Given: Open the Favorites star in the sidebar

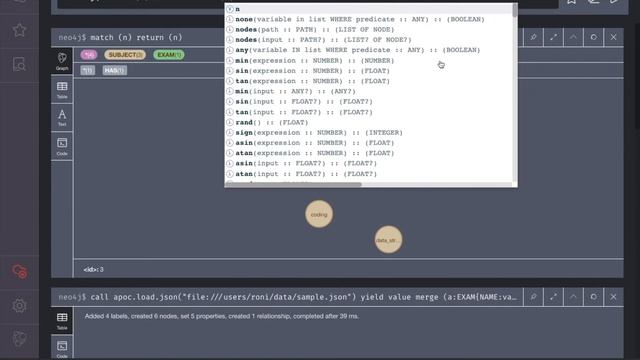Looking at the screenshot, I should 19,30.
